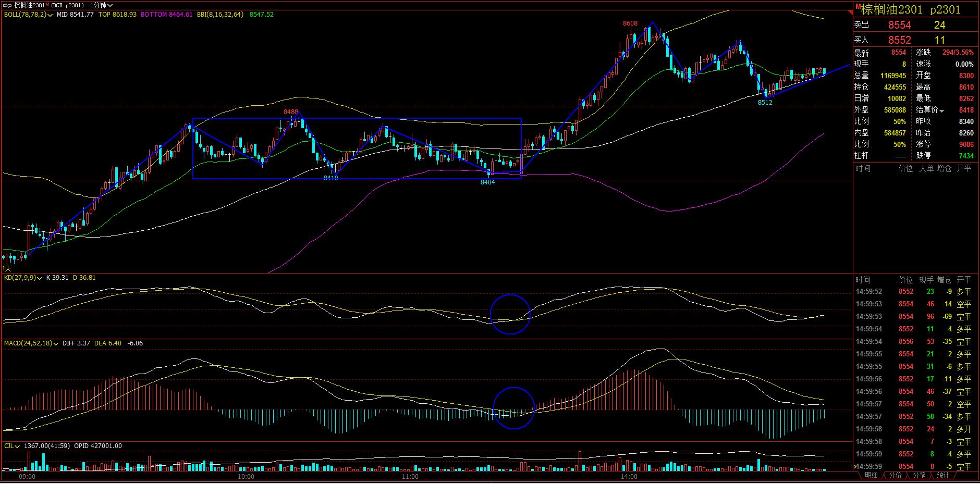Click the 8404 low price label on chart
The height and width of the screenshot is (484, 980).
pos(487,182)
